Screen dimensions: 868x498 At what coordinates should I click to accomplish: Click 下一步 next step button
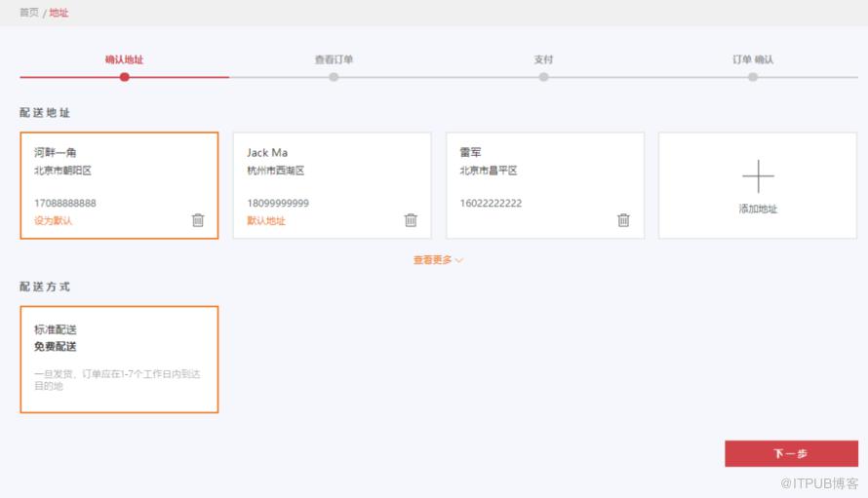pyautogui.click(x=791, y=454)
